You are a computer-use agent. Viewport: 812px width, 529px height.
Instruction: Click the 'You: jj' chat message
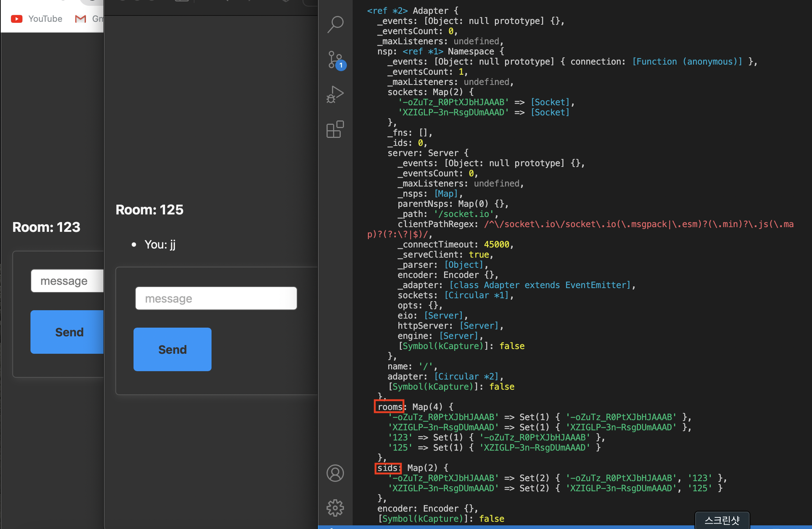160,245
